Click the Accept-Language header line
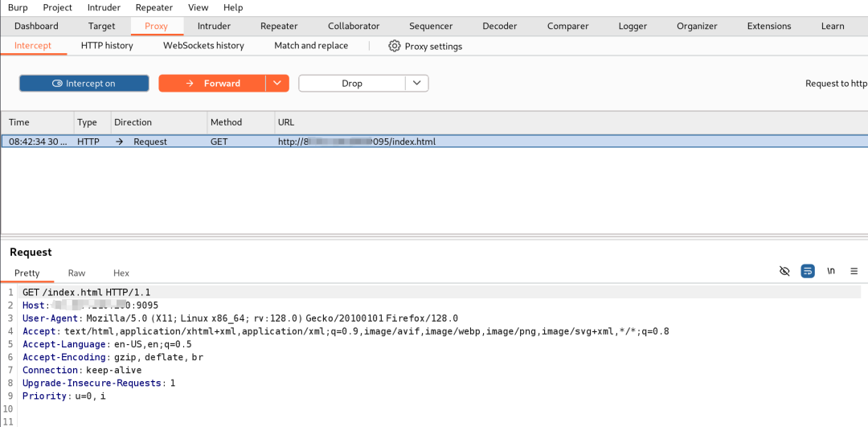The image size is (868, 427). coord(107,344)
